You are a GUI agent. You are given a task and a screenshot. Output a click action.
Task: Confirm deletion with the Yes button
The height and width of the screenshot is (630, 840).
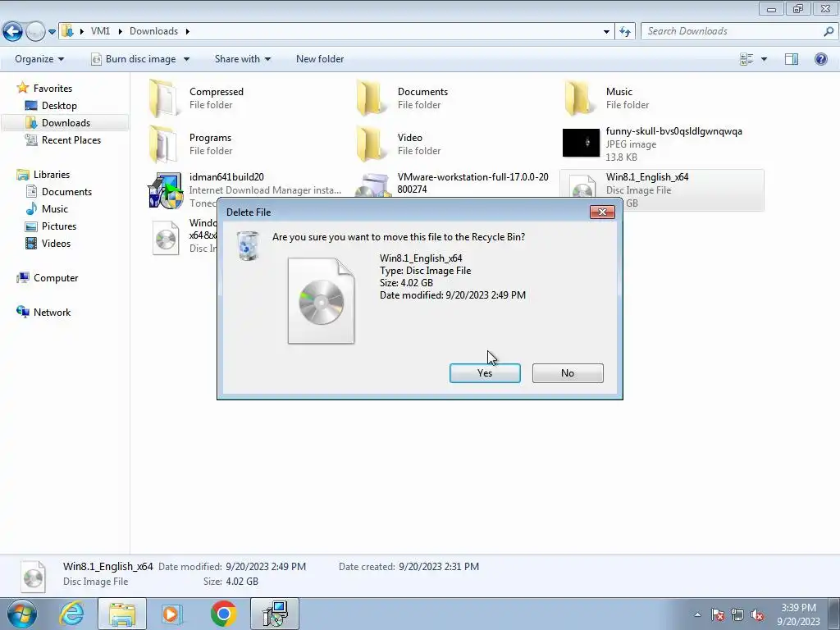(x=485, y=373)
